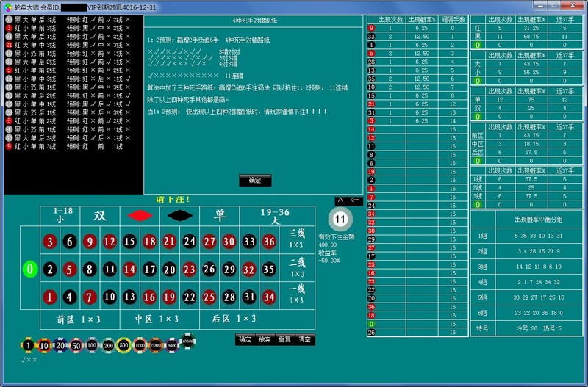The image size is (588, 387).
Task: Bet on the black diamond
Action: click(179, 216)
